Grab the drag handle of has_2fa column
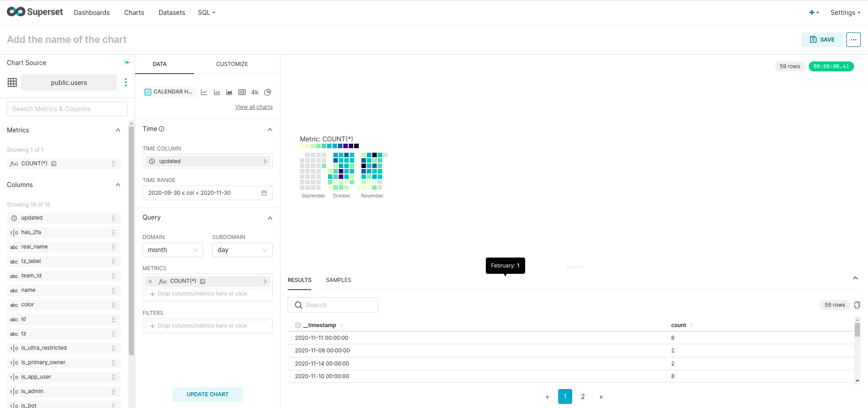This screenshot has width=868, height=408. [114, 232]
